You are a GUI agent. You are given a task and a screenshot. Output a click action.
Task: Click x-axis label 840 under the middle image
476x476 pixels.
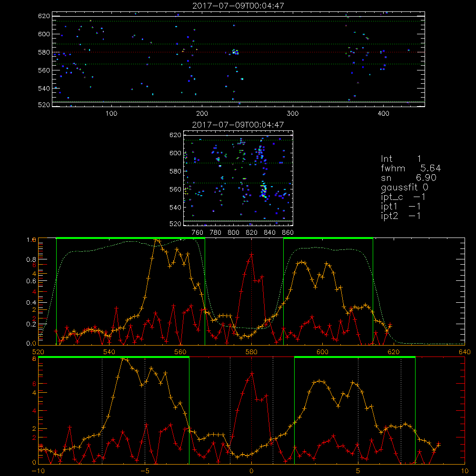click(x=269, y=233)
